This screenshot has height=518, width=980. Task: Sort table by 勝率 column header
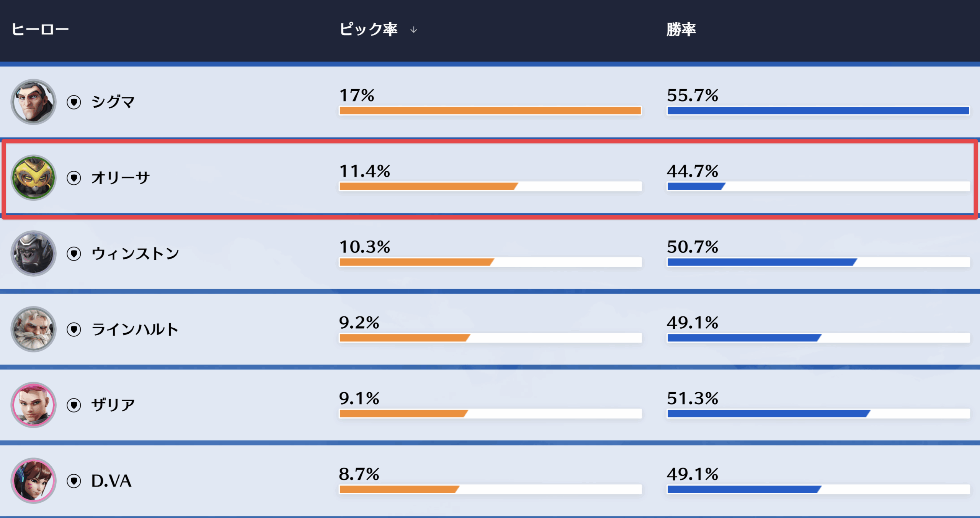pos(681,30)
